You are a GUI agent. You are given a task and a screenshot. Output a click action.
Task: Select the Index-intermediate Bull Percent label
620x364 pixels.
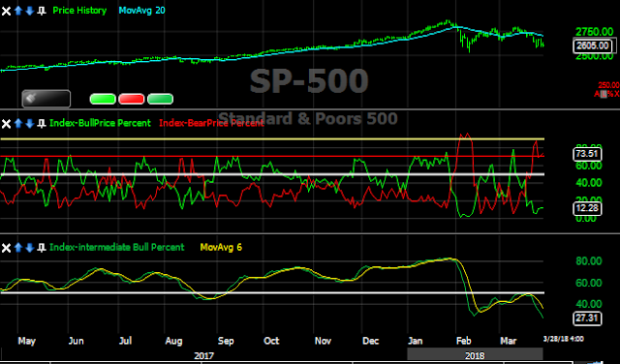point(117,248)
